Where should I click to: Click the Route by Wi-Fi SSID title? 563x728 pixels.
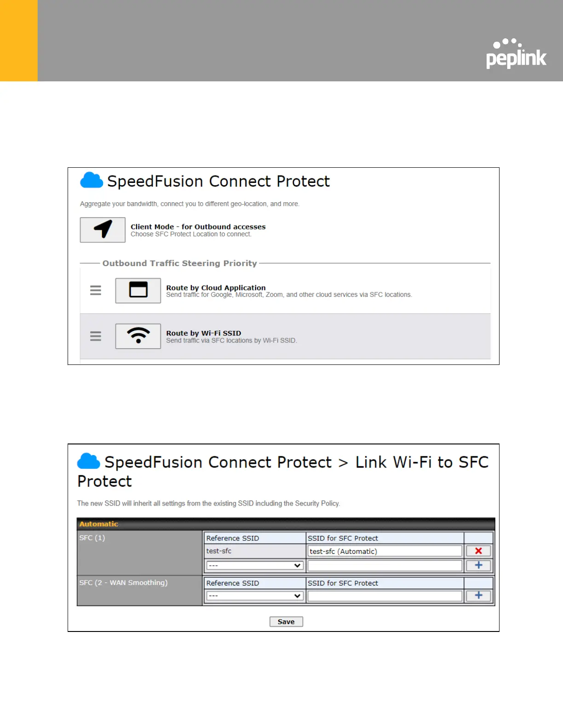click(203, 333)
